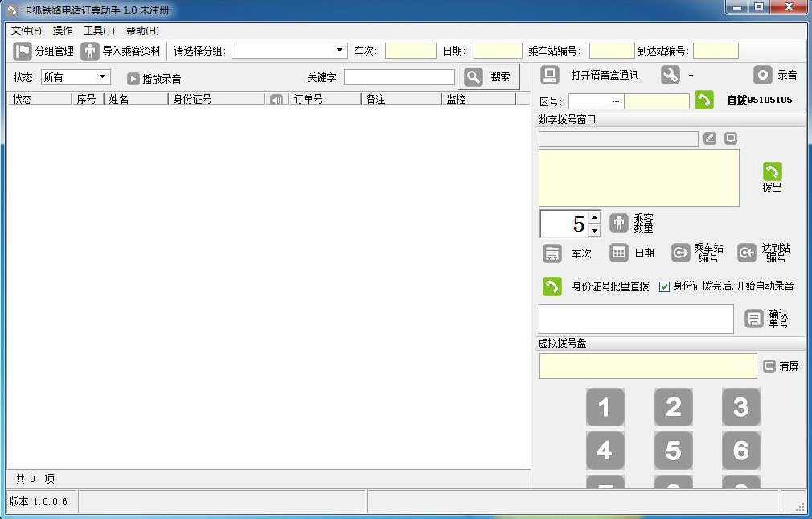Open the 请选择分组 group dropdown

[x=341, y=51]
